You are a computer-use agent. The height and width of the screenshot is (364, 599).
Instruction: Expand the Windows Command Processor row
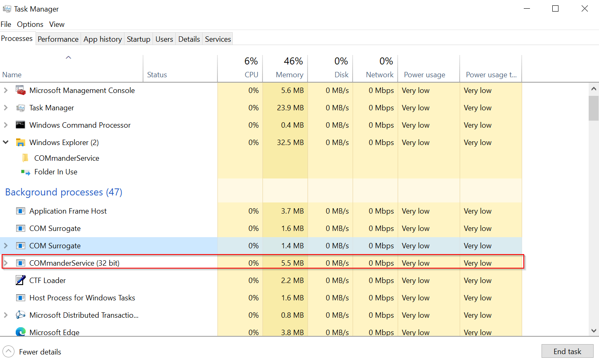click(x=6, y=125)
